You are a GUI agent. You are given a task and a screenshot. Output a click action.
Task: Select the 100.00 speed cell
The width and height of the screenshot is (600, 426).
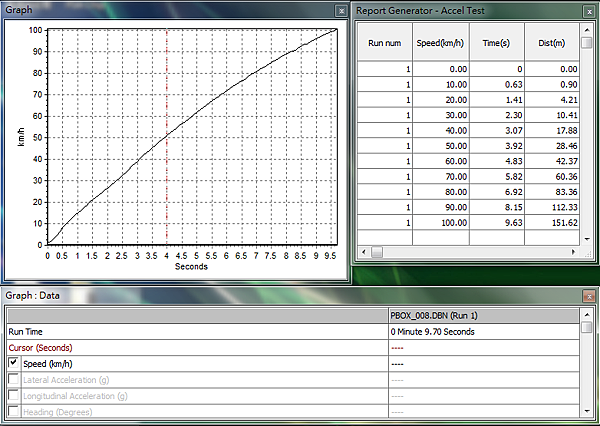[441, 222]
